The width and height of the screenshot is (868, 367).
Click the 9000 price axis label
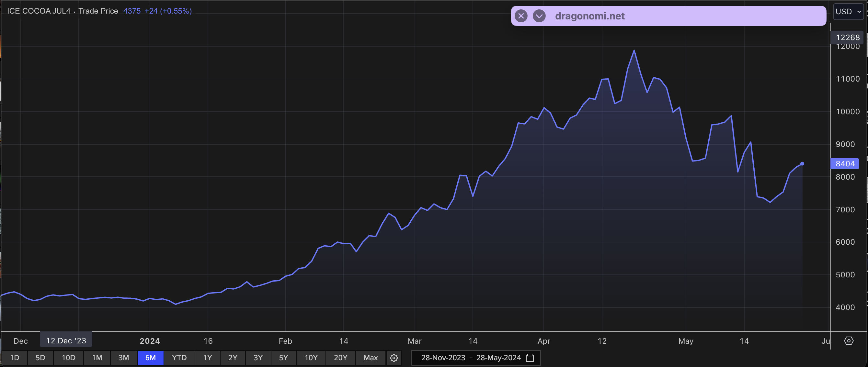[845, 144]
